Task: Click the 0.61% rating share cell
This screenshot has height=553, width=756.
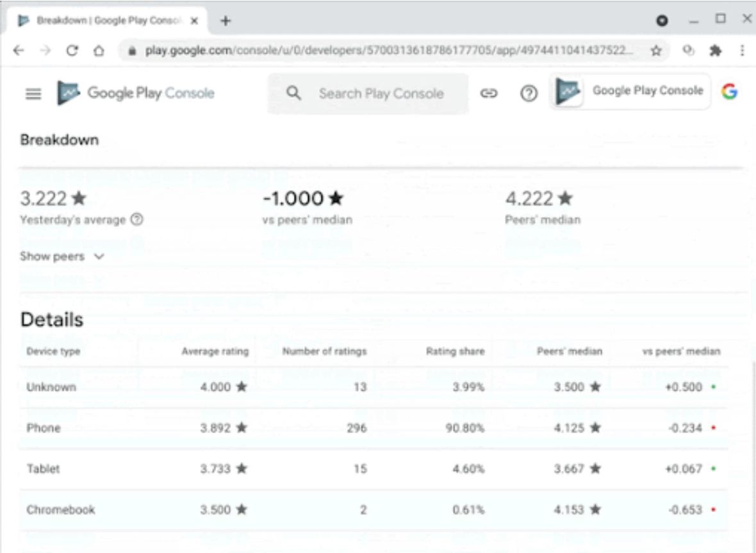Action: click(x=468, y=509)
